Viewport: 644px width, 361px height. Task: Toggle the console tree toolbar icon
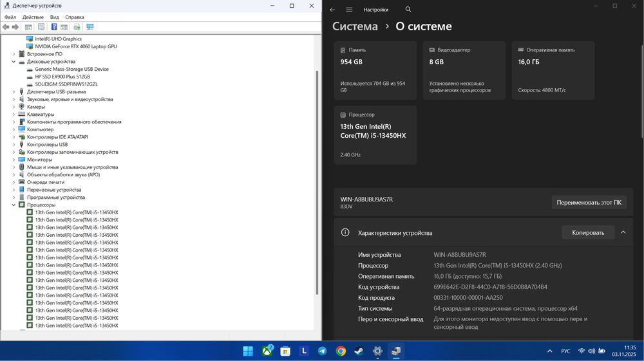[x=28, y=27]
